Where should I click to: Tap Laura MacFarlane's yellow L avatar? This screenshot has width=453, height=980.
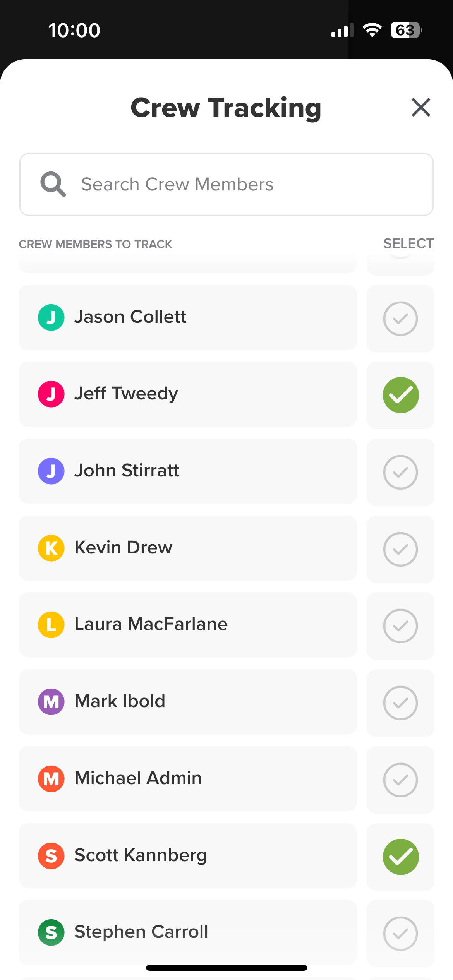point(51,625)
